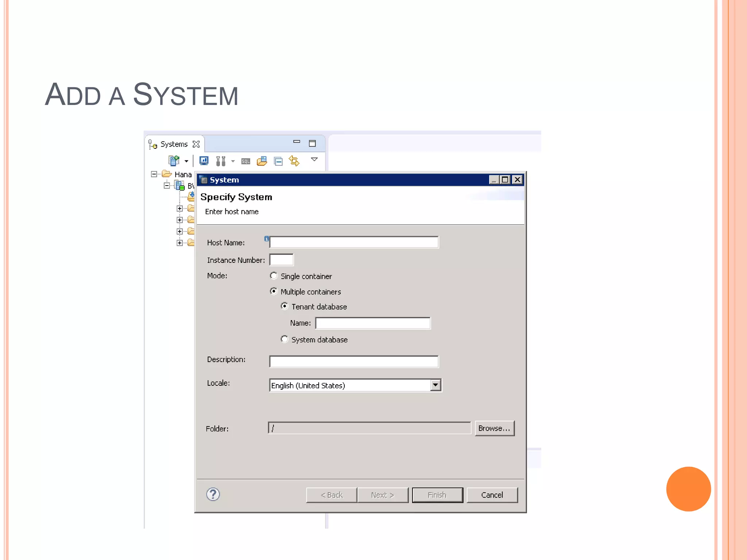
Task: Maximize the System dialog window
Action: click(505, 180)
